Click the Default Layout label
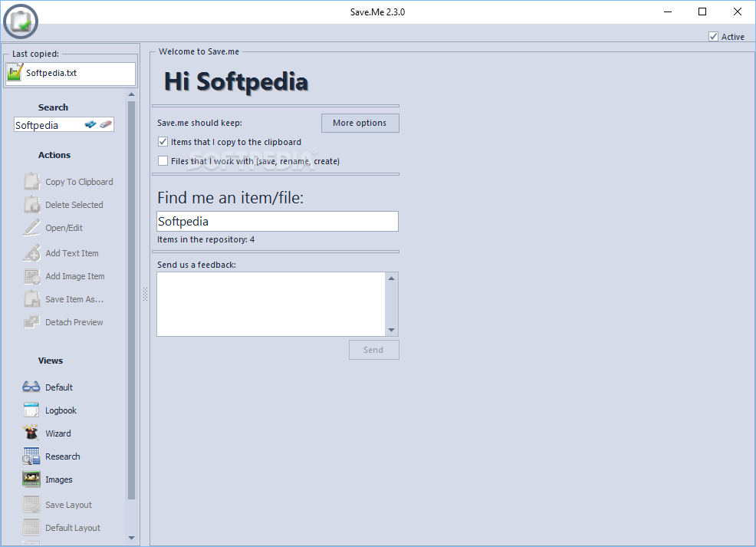756x547 pixels. coord(73,528)
